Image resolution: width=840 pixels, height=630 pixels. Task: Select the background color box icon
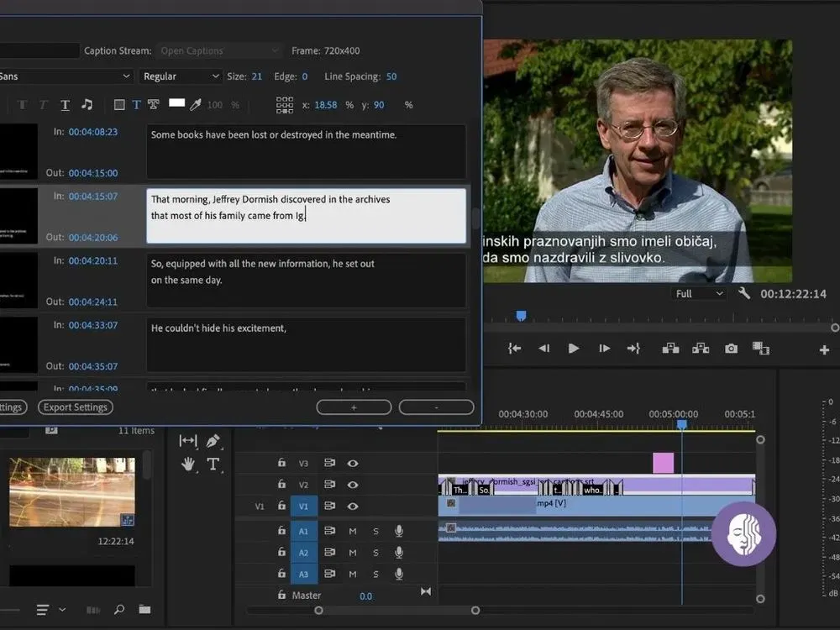[119, 105]
